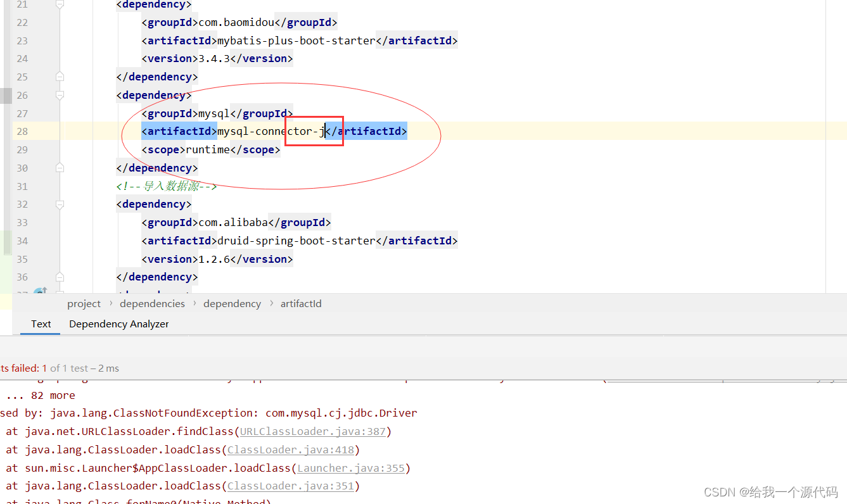Click the blue editor icon near line 37
The width and height of the screenshot is (847, 504).
(x=40, y=291)
